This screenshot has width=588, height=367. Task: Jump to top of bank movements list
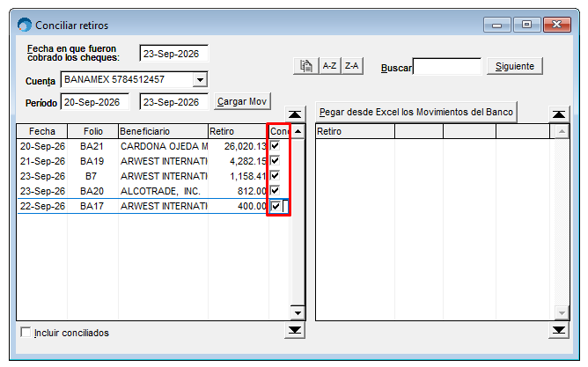559,114
